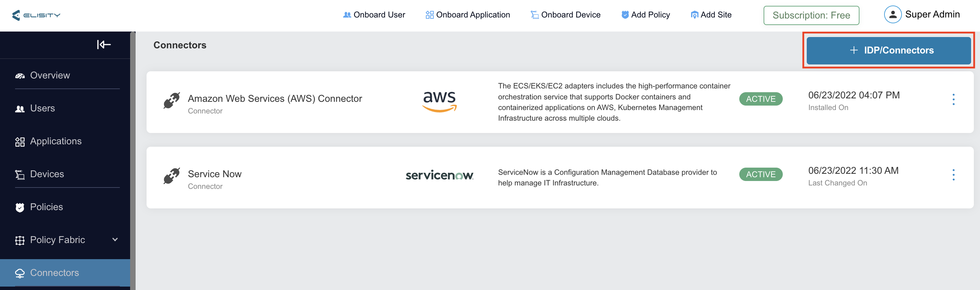
Task: Navigate to Applications in sidebar
Action: pos(55,141)
